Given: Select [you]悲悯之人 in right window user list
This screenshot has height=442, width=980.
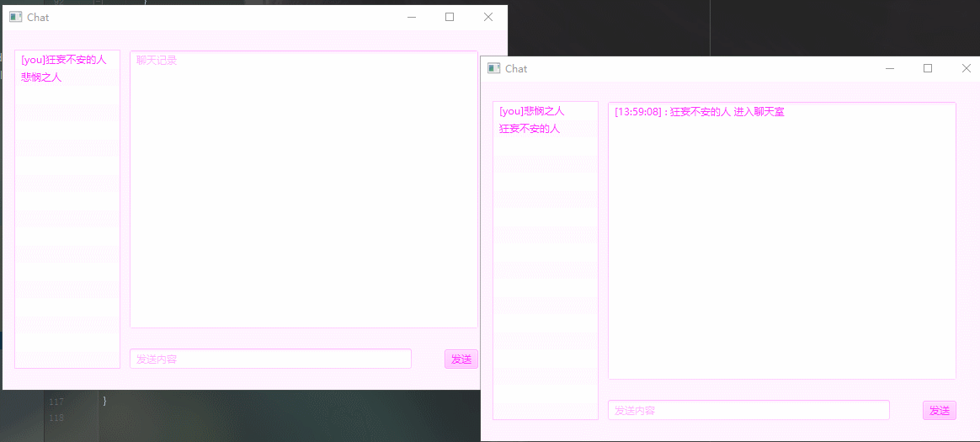Looking at the screenshot, I should [546, 111].
